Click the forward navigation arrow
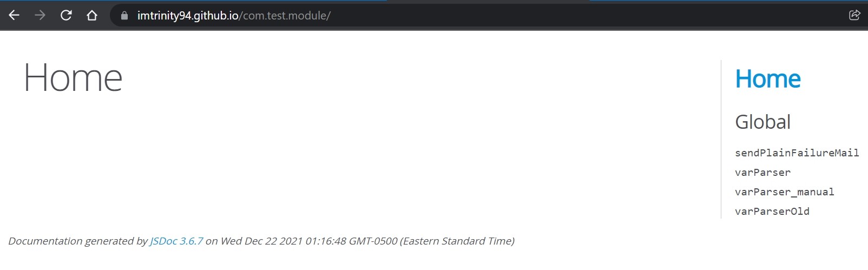This screenshot has height=270, width=868. (x=40, y=15)
